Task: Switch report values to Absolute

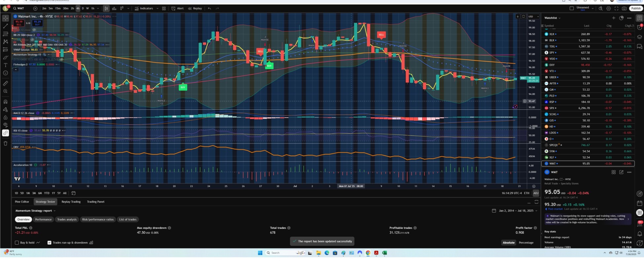Action: pyautogui.click(x=509, y=243)
